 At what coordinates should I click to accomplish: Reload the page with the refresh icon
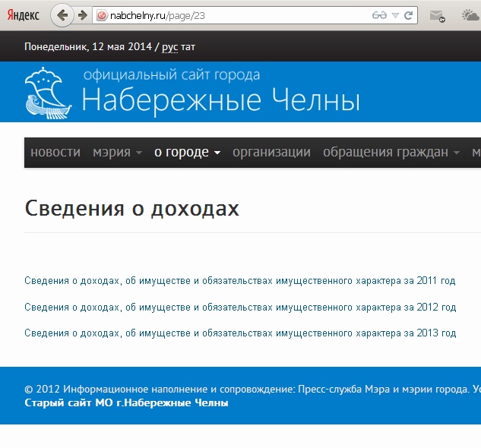[x=409, y=15]
